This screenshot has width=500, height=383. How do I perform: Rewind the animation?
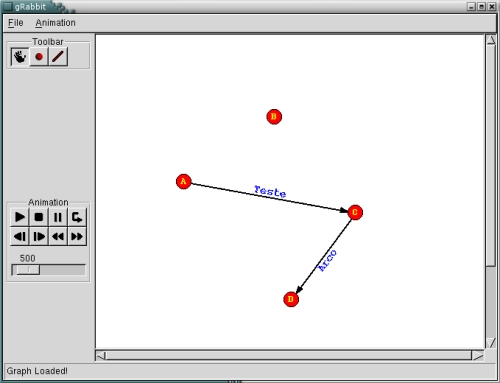pyautogui.click(x=58, y=237)
